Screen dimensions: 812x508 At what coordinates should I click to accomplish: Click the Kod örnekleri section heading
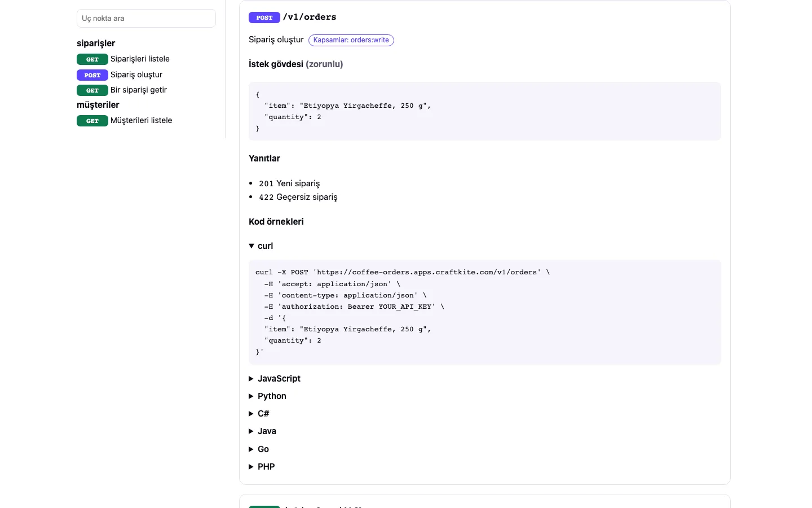pyautogui.click(x=276, y=222)
